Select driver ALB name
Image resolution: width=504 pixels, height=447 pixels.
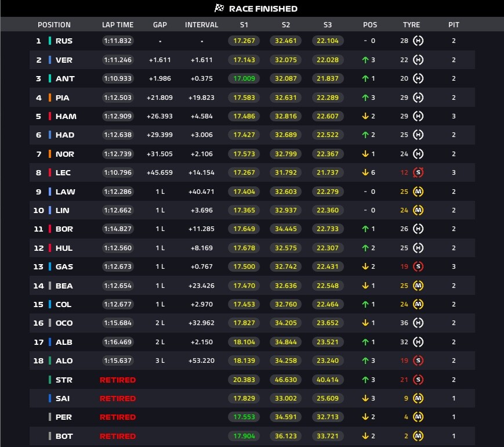(64, 342)
